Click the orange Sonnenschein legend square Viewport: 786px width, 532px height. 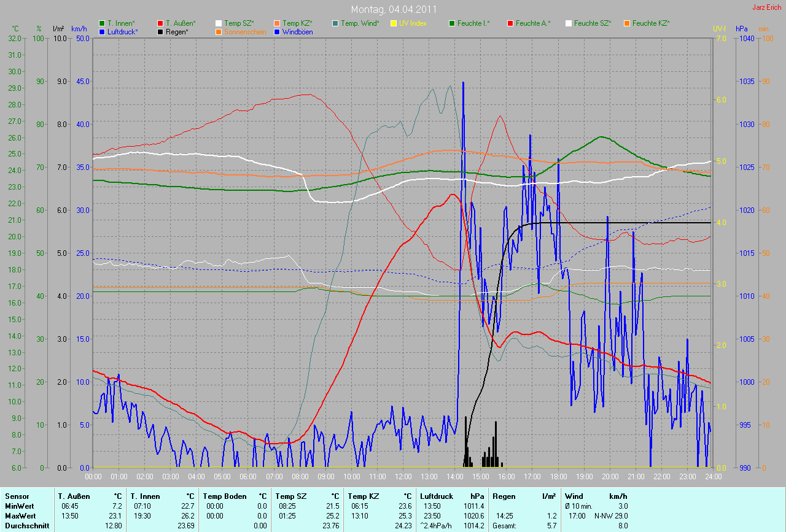tap(219, 31)
